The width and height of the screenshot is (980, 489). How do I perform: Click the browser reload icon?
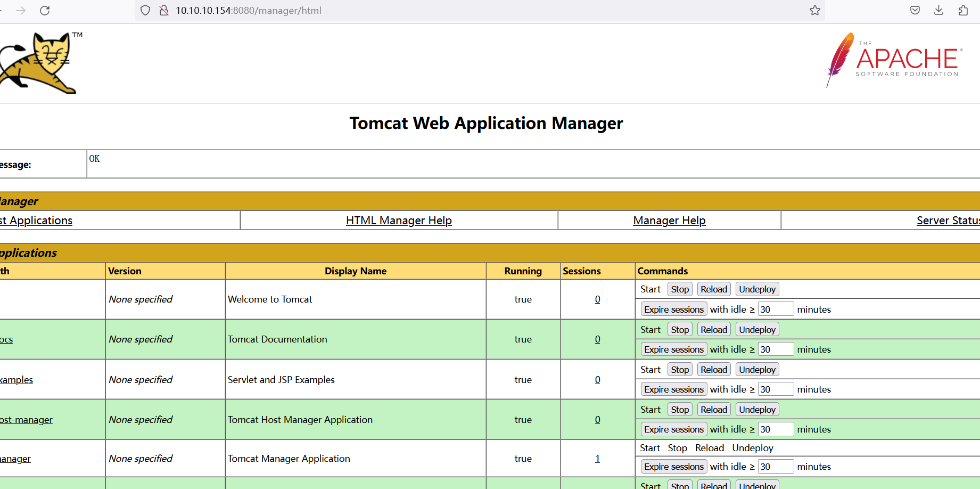(x=45, y=11)
